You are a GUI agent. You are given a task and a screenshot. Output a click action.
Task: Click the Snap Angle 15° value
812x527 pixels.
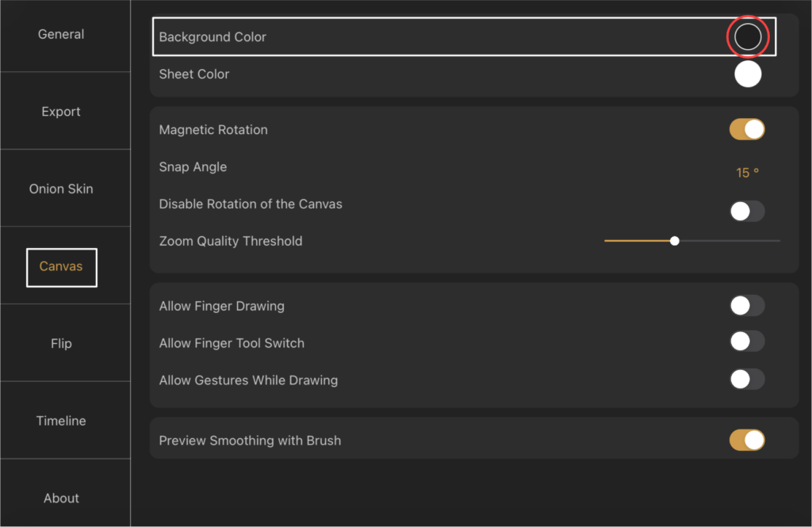tap(747, 173)
